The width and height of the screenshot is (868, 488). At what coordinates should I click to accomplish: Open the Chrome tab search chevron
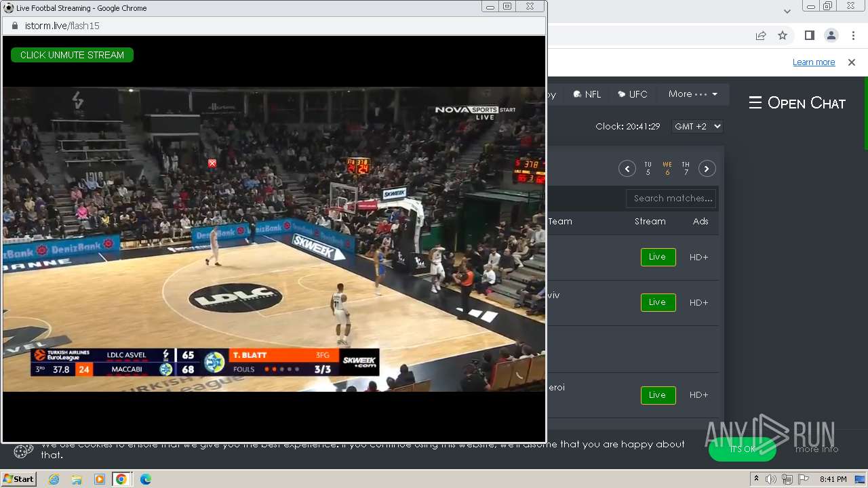coord(787,11)
